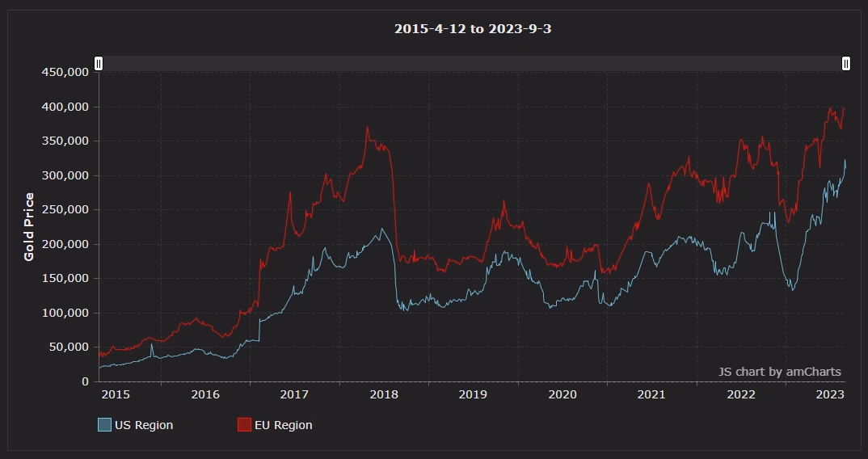Click the 2022 x-axis label
868x459 pixels.
point(740,394)
